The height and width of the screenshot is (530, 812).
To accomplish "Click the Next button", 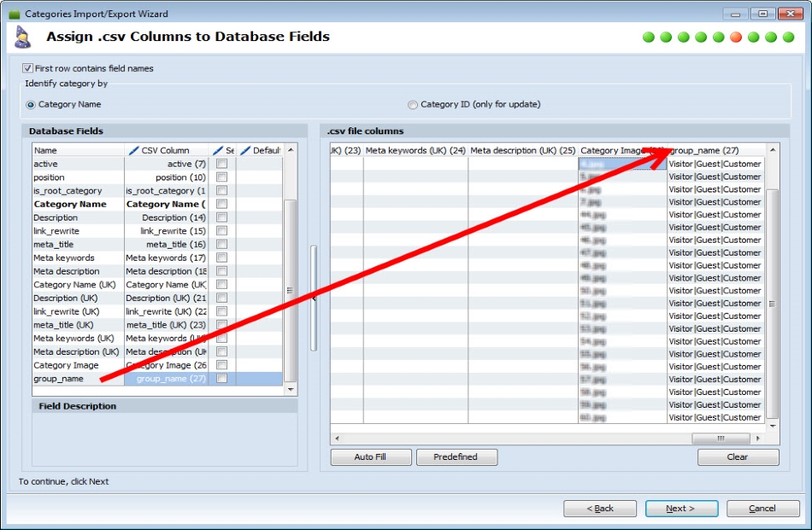I will [681, 509].
